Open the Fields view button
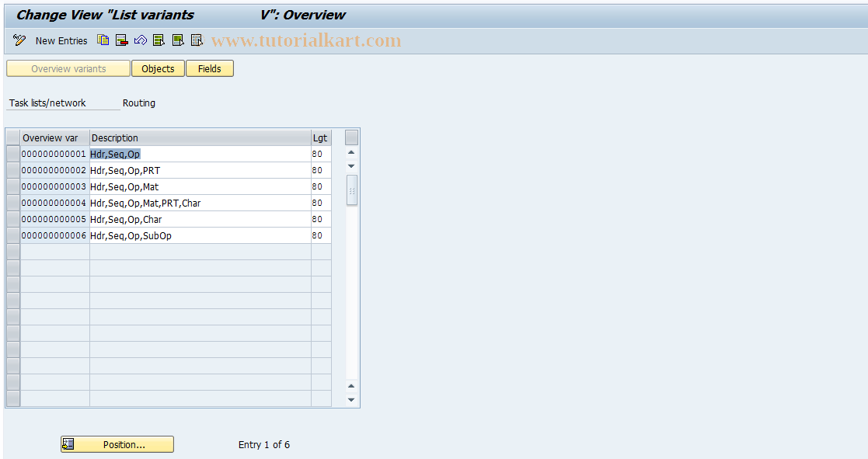868x459 pixels. [209, 68]
